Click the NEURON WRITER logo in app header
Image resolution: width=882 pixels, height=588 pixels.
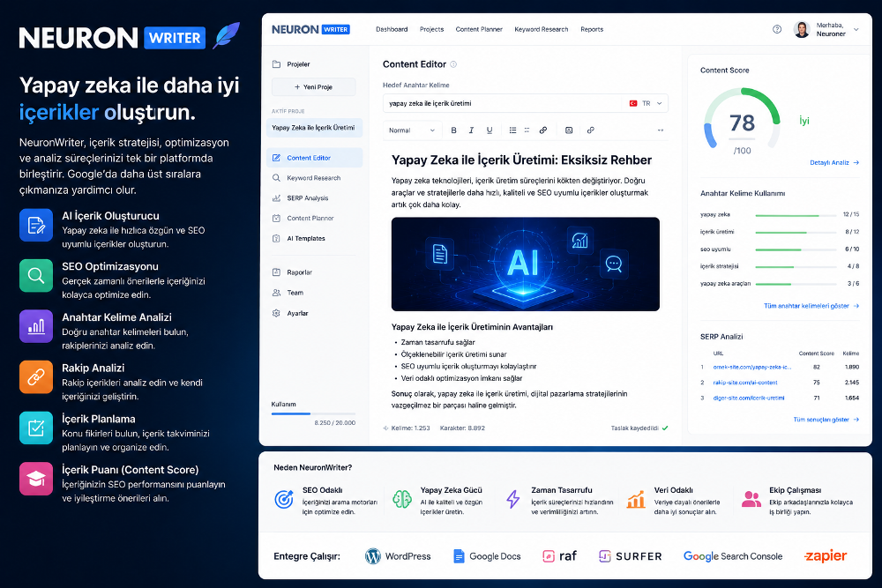tap(310, 29)
